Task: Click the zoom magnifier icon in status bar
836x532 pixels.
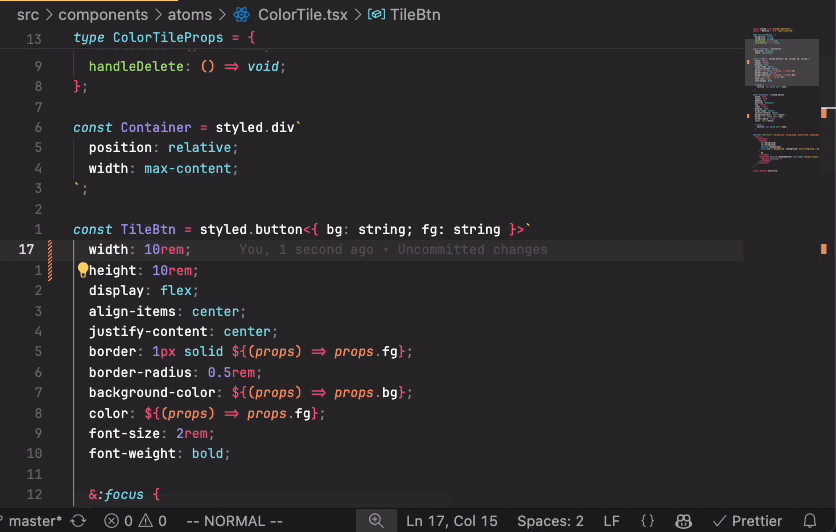Action: coord(376,520)
